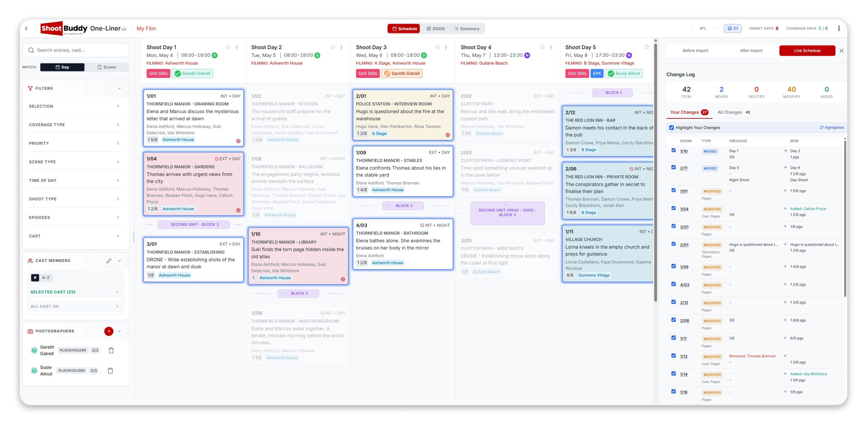
Task: Open the My Film project link
Action: tap(146, 28)
